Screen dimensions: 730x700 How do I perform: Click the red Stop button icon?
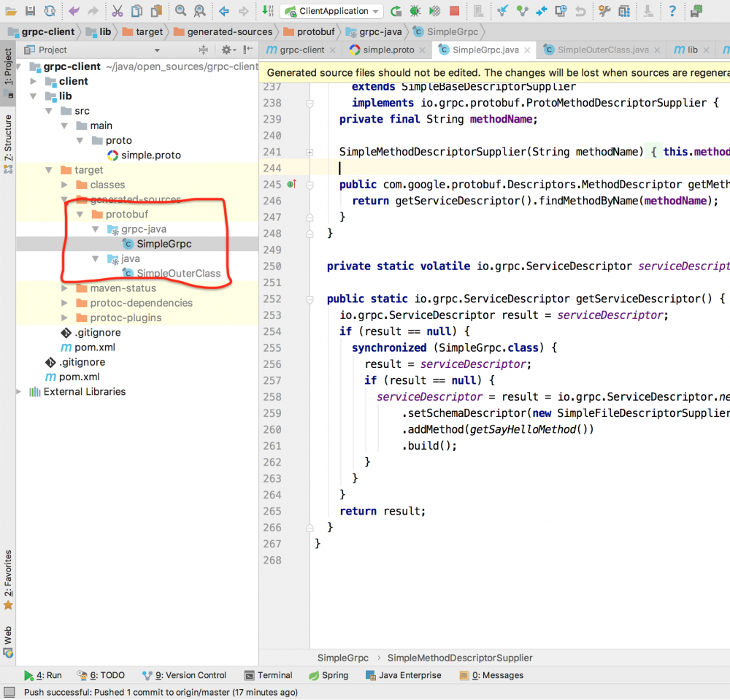tap(454, 11)
